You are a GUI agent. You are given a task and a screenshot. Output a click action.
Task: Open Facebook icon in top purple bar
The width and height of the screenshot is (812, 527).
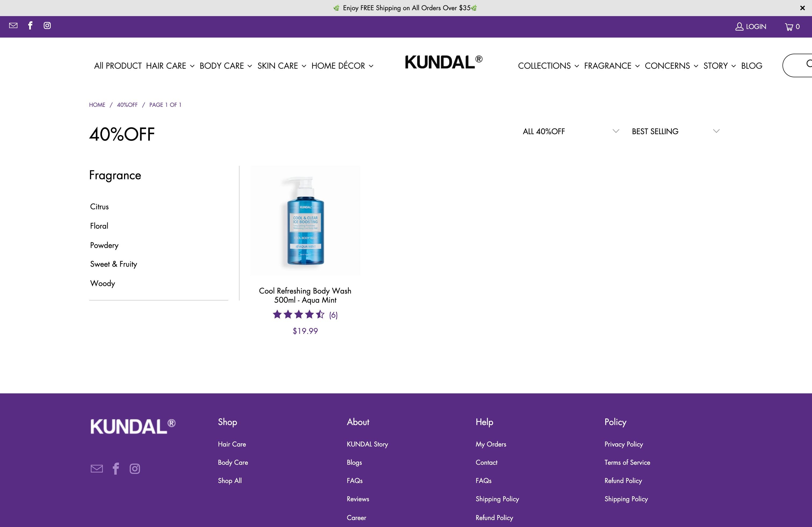point(30,25)
